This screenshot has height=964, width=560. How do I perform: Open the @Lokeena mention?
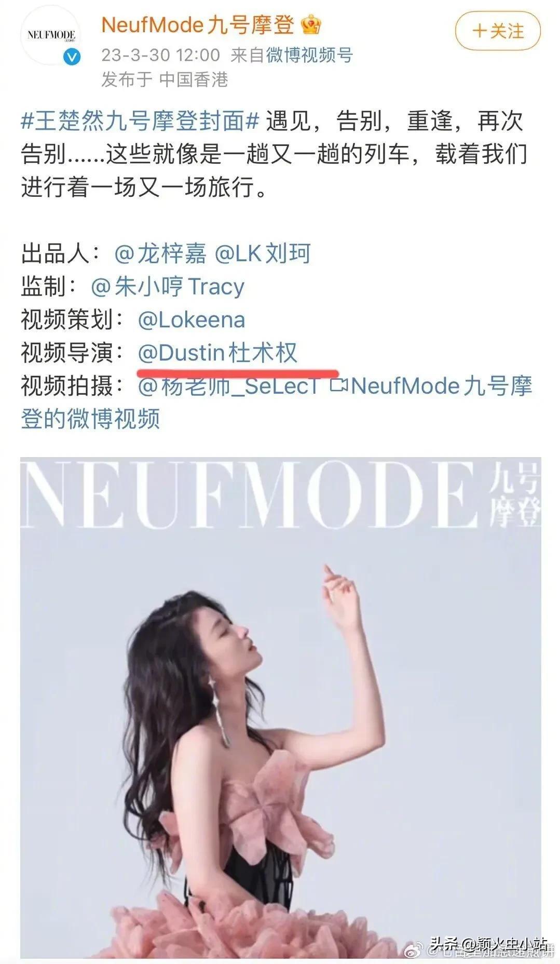click(x=192, y=319)
